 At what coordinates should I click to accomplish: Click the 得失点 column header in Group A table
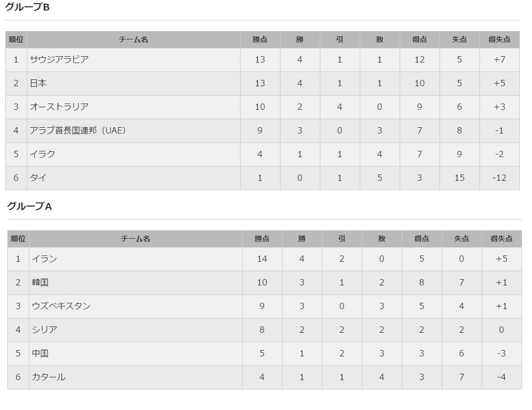click(501, 239)
